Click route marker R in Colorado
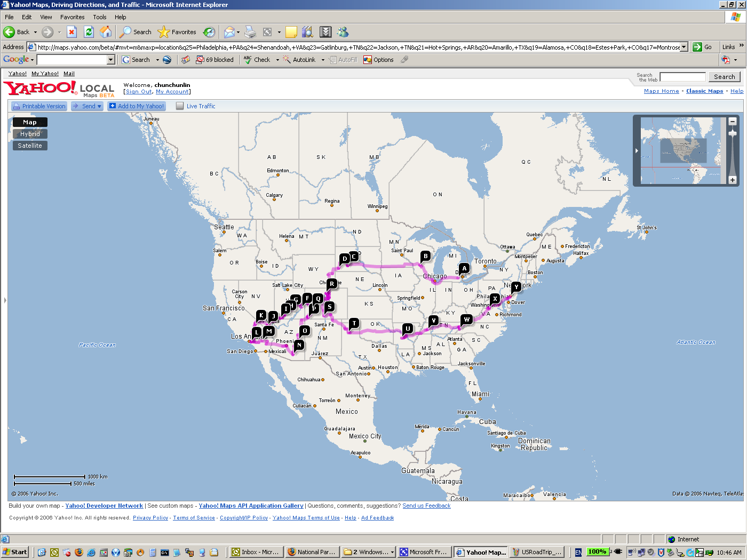The height and width of the screenshot is (560, 747). [x=332, y=284]
